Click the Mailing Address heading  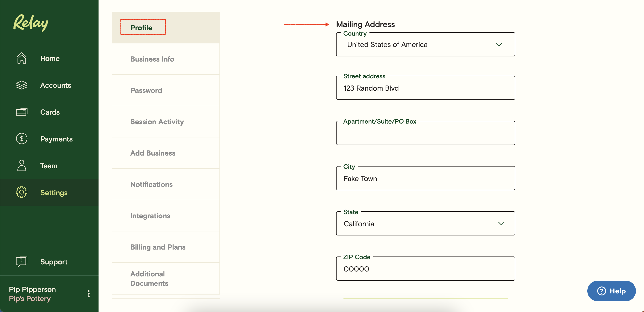(365, 24)
